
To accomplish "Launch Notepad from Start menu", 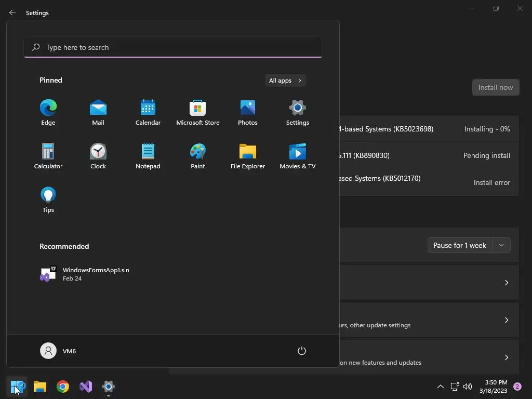I will coord(148,156).
